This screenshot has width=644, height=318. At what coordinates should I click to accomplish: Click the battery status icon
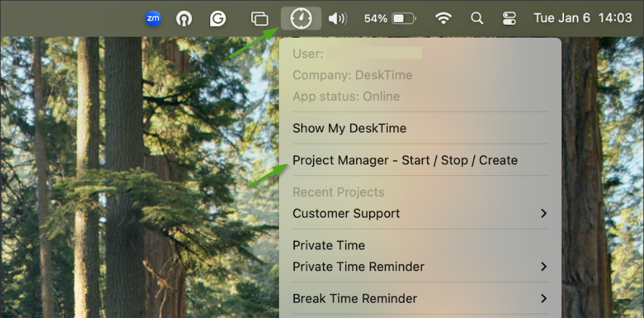tap(404, 18)
